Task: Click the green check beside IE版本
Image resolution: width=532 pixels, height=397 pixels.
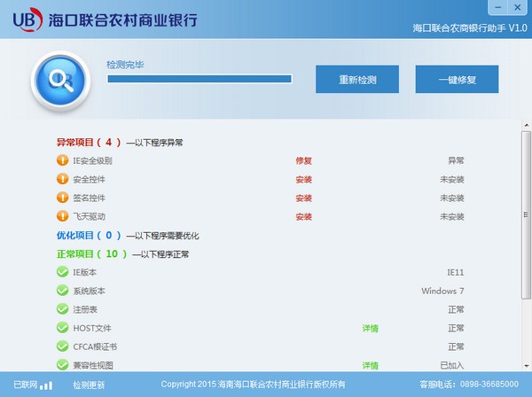Action: click(62, 272)
